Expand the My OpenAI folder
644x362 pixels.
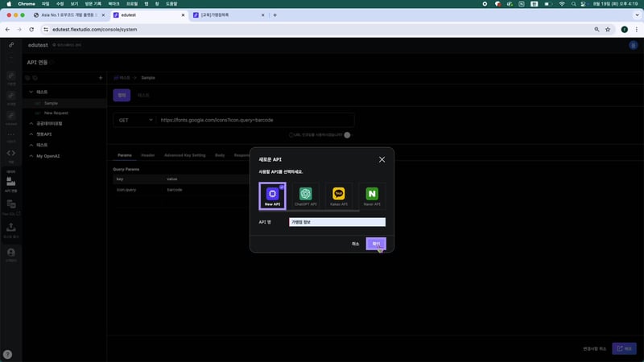click(x=31, y=155)
